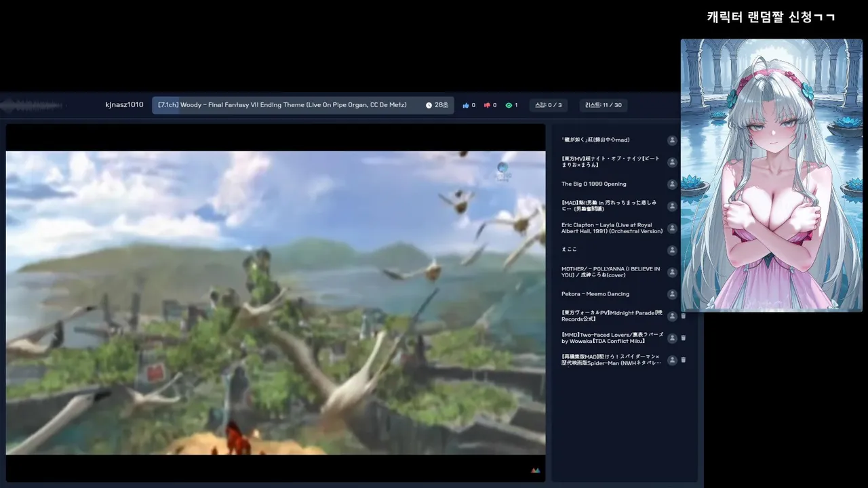Click the user icon for Spider-Man MAD row
This screenshot has height=488, width=868.
(x=672, y=360)
